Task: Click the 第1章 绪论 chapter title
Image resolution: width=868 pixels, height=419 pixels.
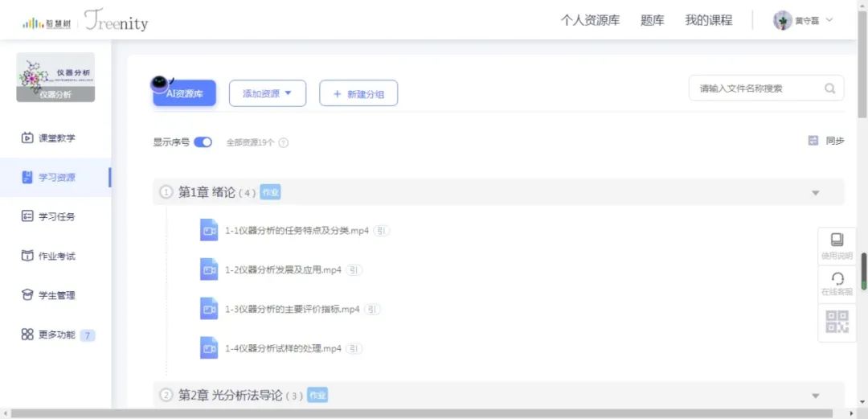Action: pos(207,193)
